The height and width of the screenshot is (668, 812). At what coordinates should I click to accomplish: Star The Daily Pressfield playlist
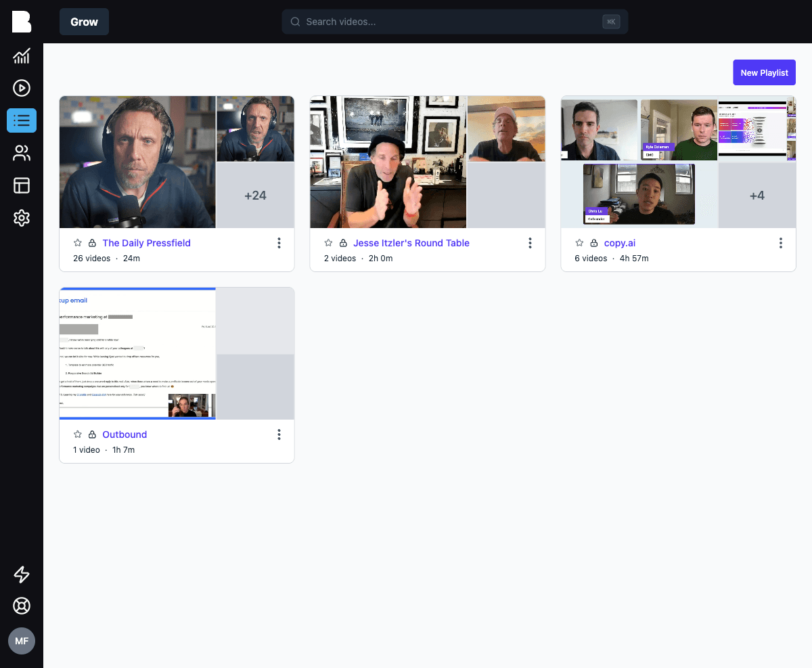(78, 243)
